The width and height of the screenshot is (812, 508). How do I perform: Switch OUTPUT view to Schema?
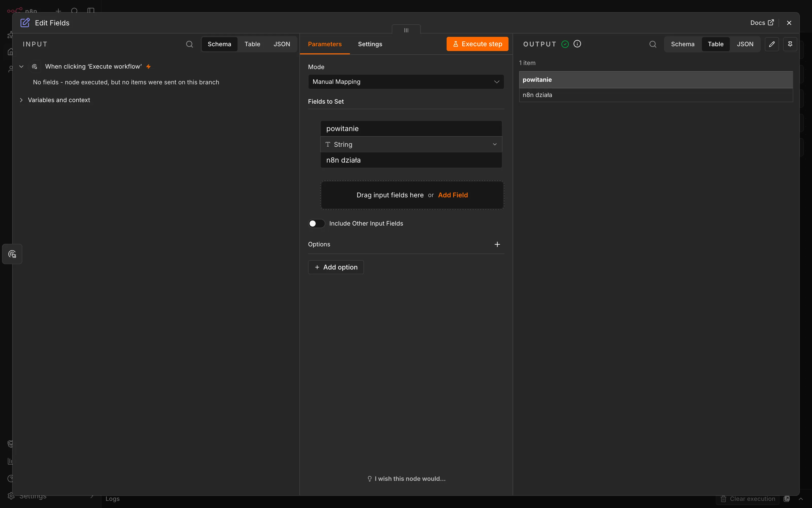pyautogui.click(x=683, y=44)
